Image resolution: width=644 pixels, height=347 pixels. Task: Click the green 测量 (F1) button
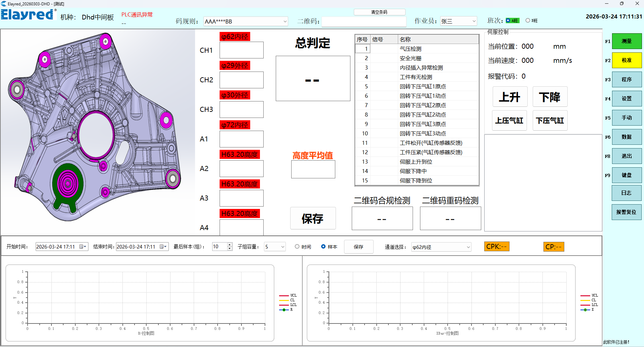click(627, 41)
